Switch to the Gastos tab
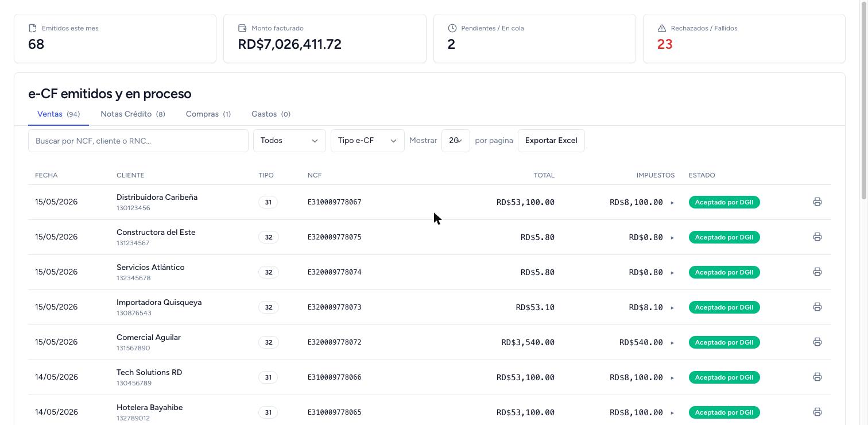This screenshot has height=425, width=868. [x=271, y=114]
